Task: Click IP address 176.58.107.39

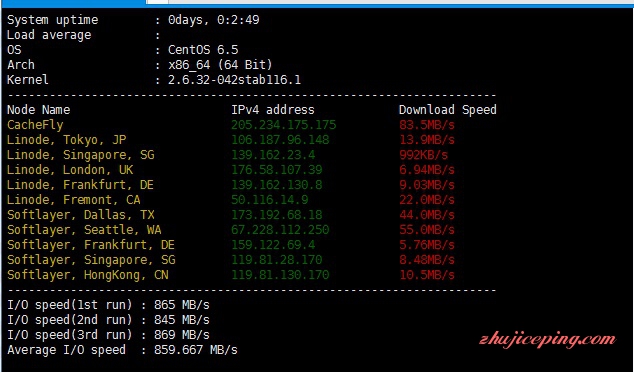Action: pyautogui.click(x=277, y=170)
